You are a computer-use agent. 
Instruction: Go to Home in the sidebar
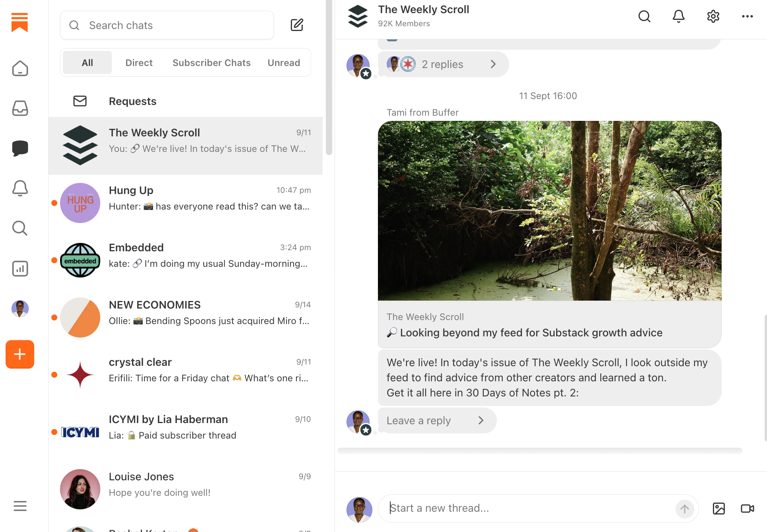coord(20,68)
